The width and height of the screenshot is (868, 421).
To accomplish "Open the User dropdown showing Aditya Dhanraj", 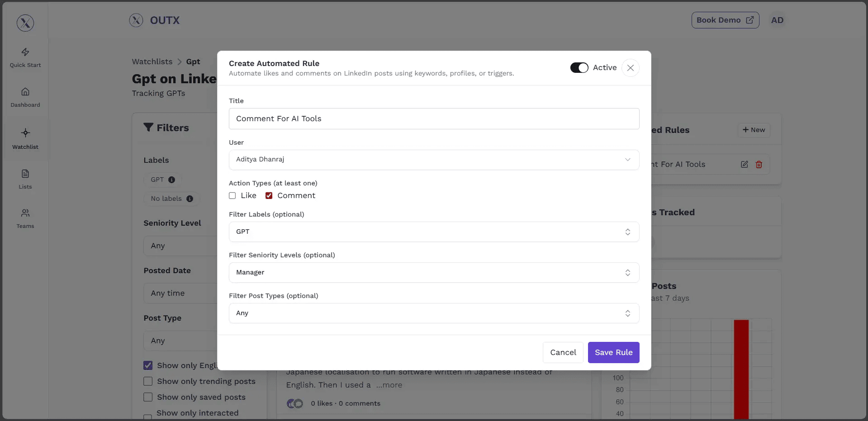I will (433, 160).
